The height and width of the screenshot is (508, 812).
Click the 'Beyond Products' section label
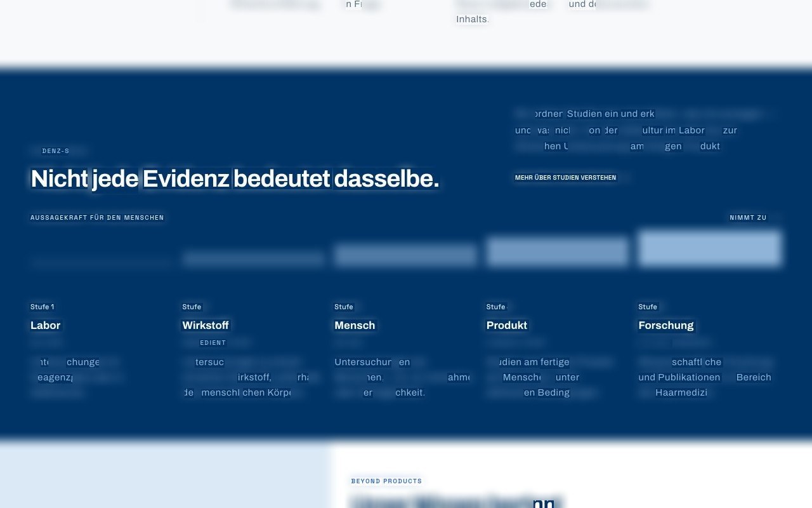pos(386,481)
